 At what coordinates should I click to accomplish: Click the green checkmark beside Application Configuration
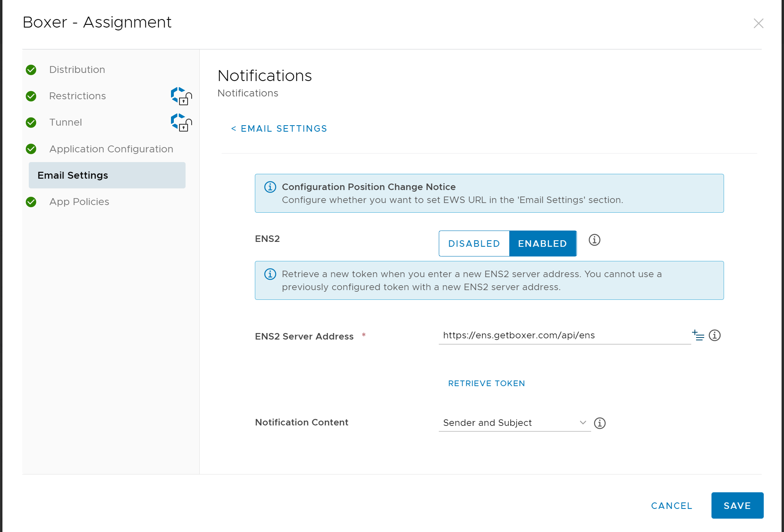31,149
